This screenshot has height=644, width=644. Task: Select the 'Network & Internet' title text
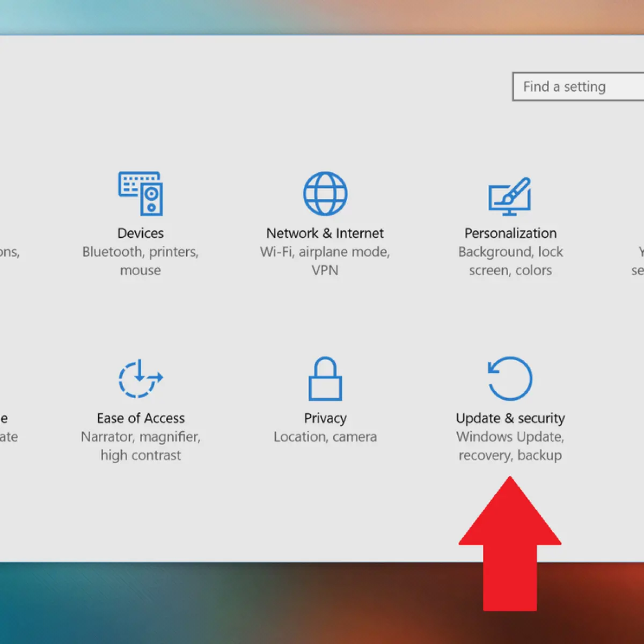click(x=325, y=233)
